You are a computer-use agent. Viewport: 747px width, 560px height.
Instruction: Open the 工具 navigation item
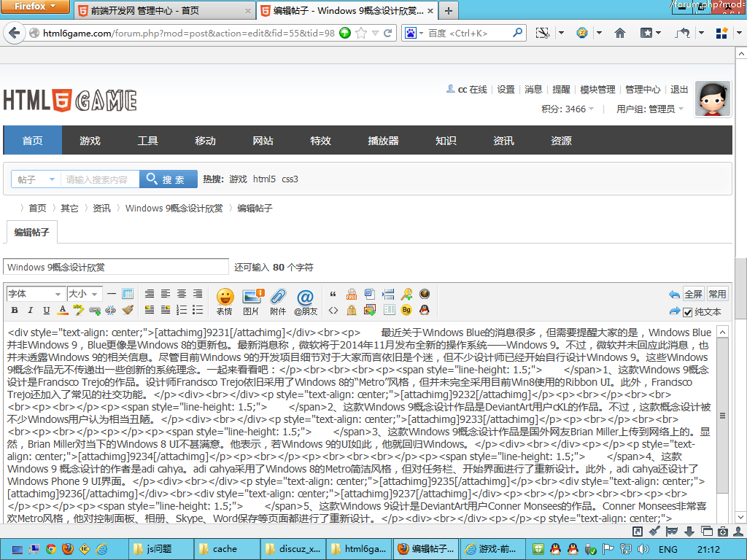(x=147, y=141)
